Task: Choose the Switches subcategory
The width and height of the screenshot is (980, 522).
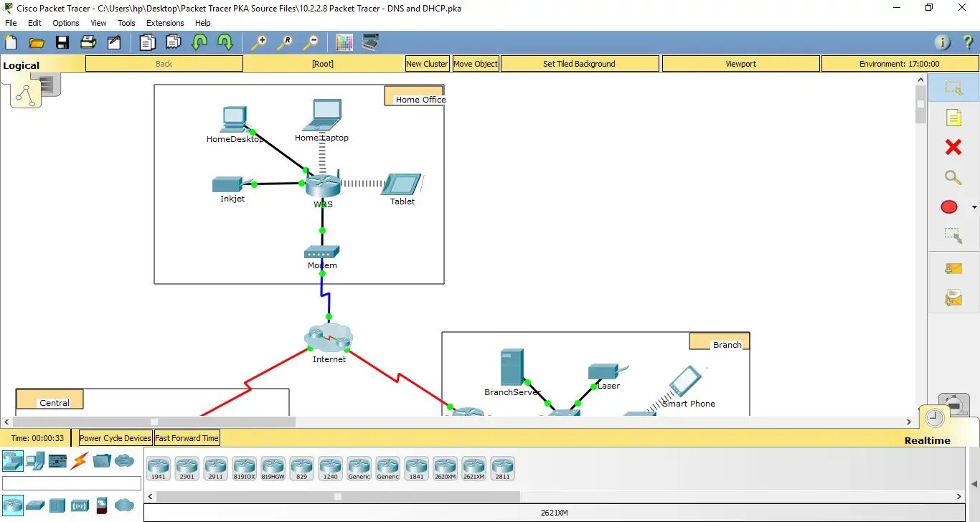Action: (x=35, y=505)
